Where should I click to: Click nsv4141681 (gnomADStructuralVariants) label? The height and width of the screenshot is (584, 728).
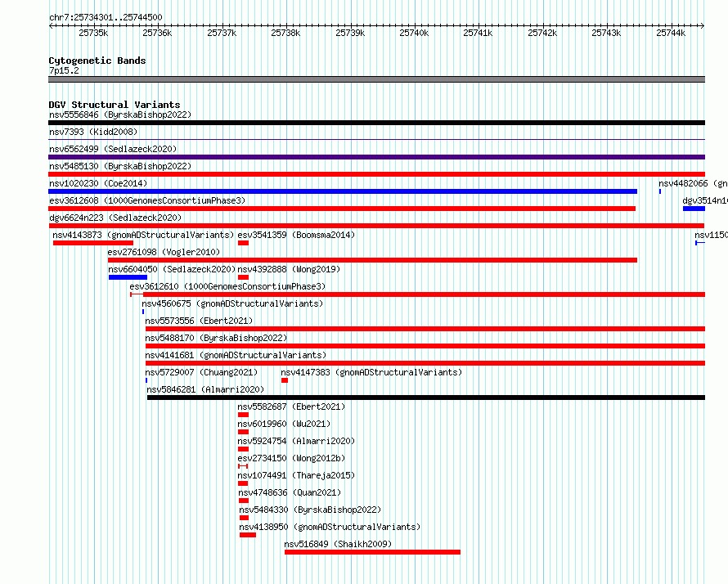(236, 355)
